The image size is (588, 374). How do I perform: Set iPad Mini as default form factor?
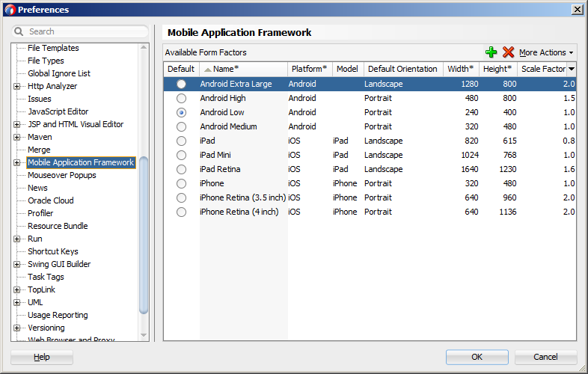(182, 156)
